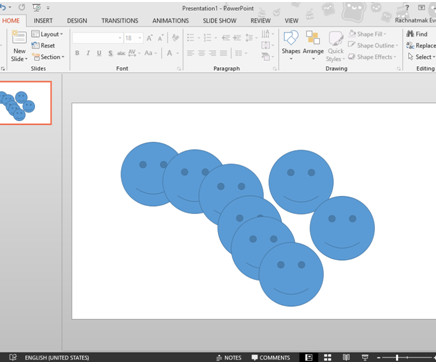The width and height of the screenshot is (436, 364).
Task: Clear all formatting icon
Action: click(175, 38)
